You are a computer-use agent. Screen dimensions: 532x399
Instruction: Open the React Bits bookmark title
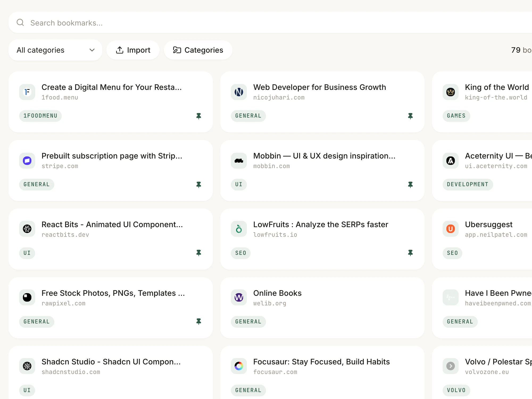click(x=112, y=225)
